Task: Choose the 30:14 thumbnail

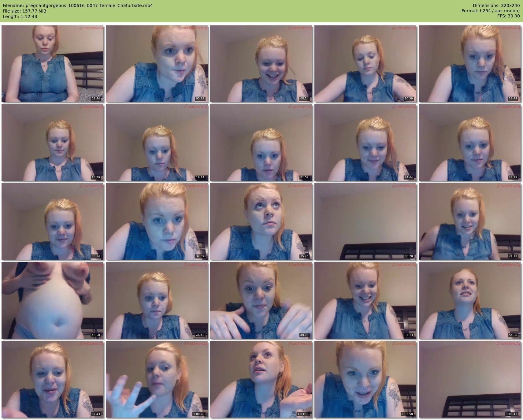Action: point(53,221)
